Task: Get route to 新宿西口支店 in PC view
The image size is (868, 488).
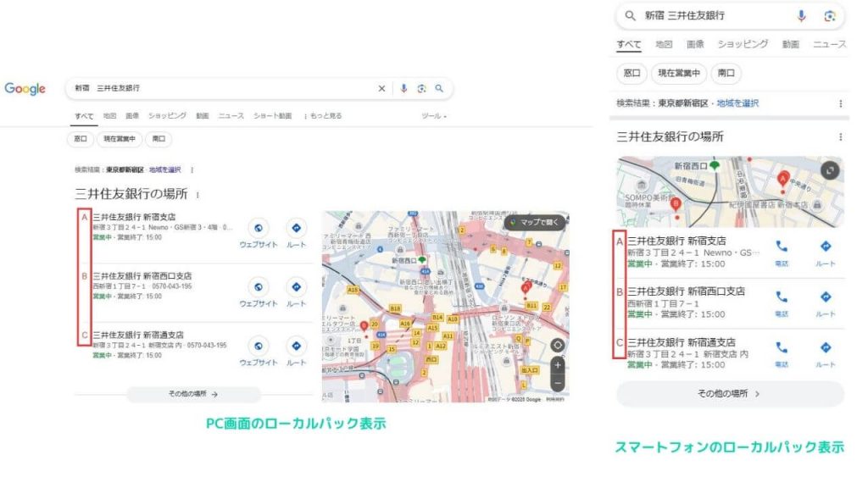Action: 296,294
